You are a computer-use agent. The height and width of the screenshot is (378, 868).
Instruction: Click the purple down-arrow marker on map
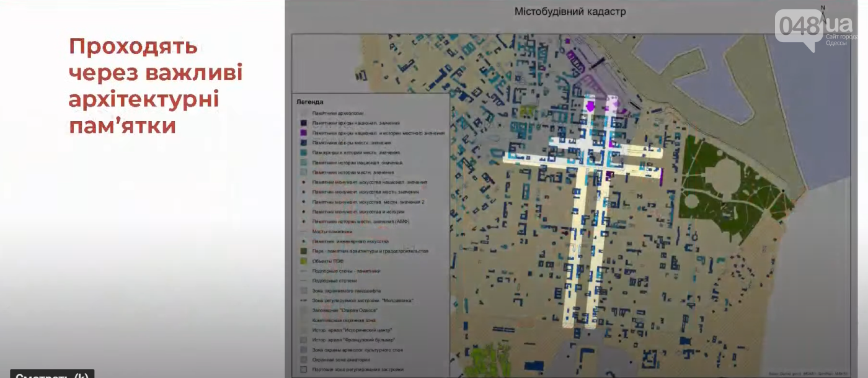pos(590,107)
